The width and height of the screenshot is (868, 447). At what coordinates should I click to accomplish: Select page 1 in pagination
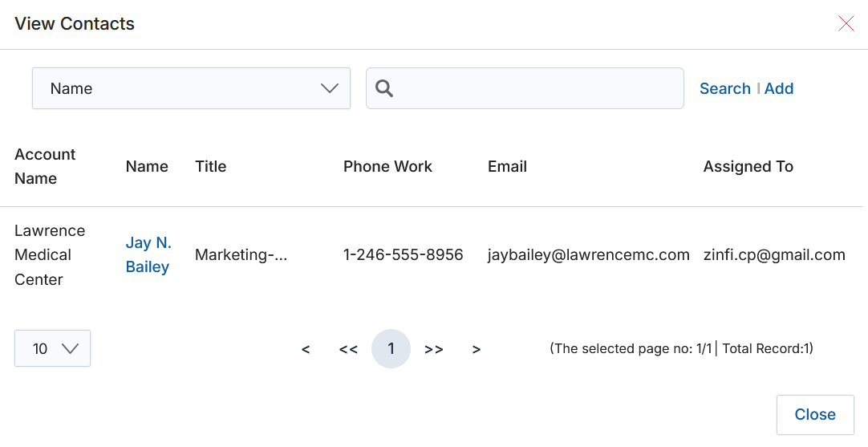(x=391, y=349)
